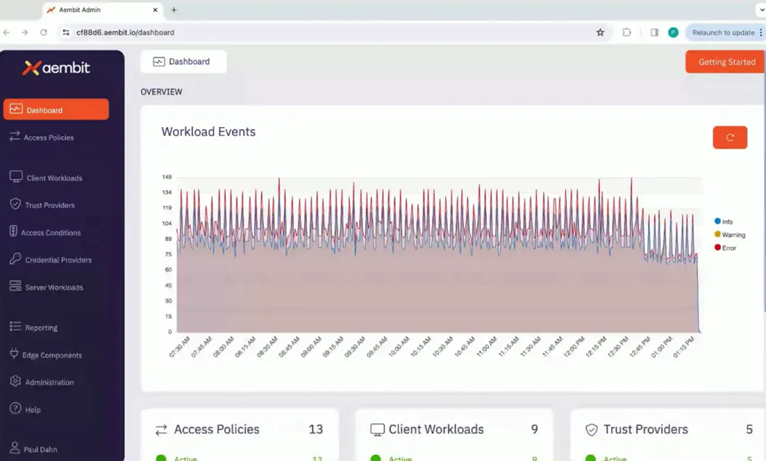Open the Administration gear item
This screenshot has width=766, height=461.
point(15,381)
